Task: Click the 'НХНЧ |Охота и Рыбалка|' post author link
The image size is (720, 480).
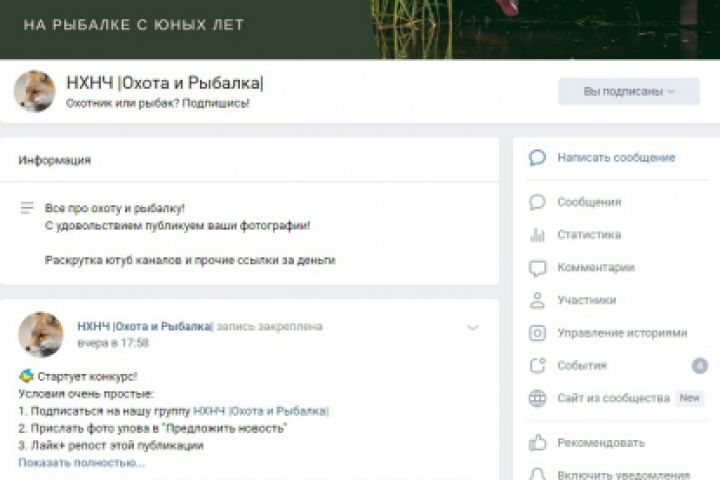Action: (145, 326)
